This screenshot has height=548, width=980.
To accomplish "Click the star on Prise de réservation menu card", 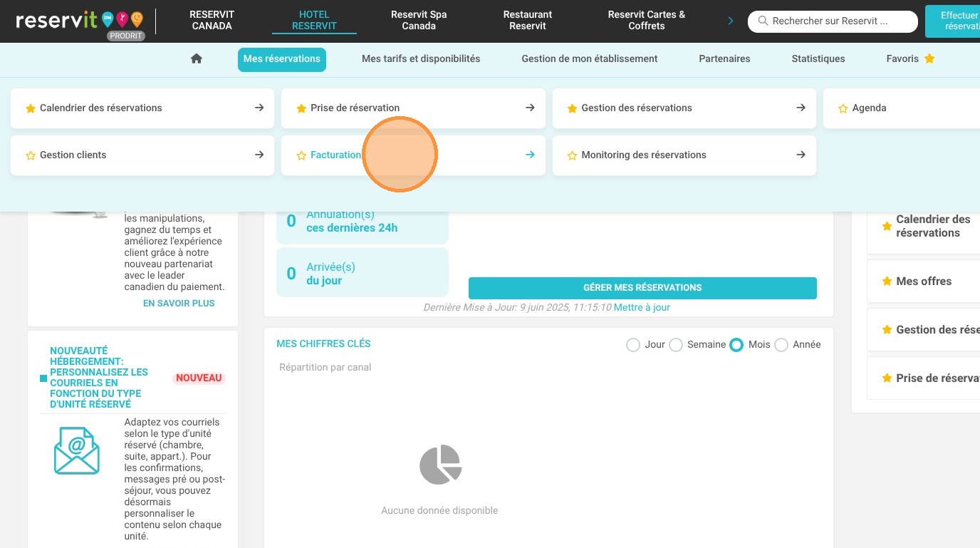I will pos(301,108).
